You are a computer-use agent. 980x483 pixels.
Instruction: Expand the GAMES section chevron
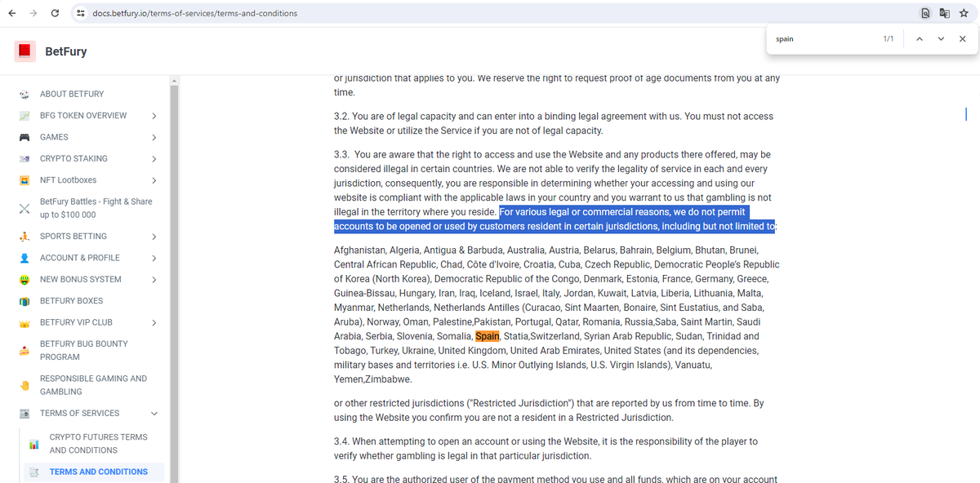pyautogui.click(x=154, y=137)
